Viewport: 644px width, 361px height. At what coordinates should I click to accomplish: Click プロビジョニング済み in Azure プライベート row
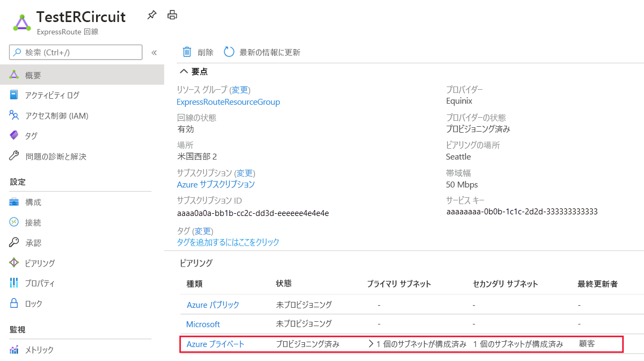point(308,344)
